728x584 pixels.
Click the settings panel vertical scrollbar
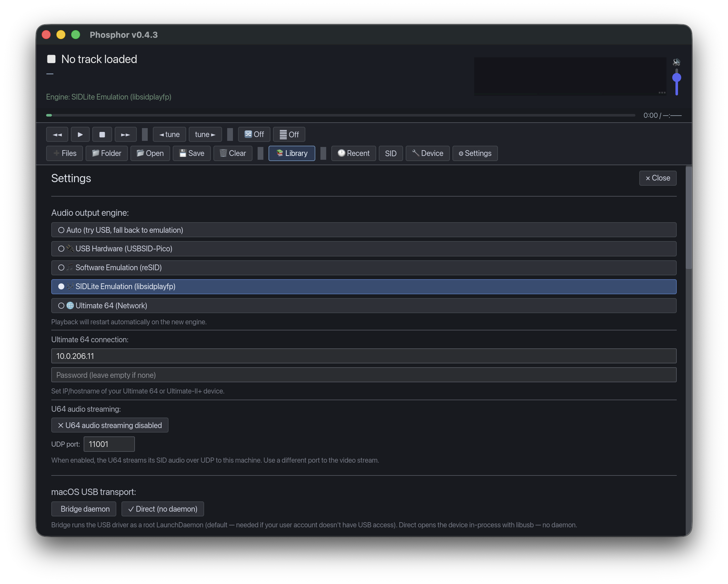point(689,218)
